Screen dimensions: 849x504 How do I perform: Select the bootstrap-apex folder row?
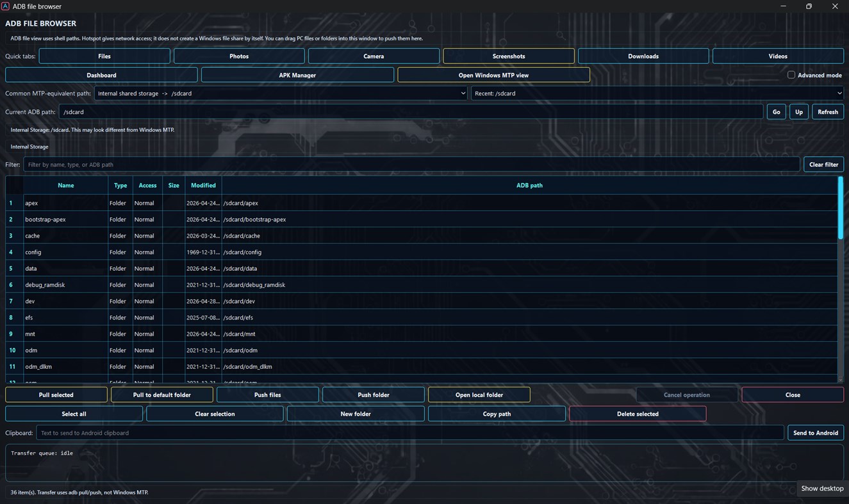(x=421, y=220)
